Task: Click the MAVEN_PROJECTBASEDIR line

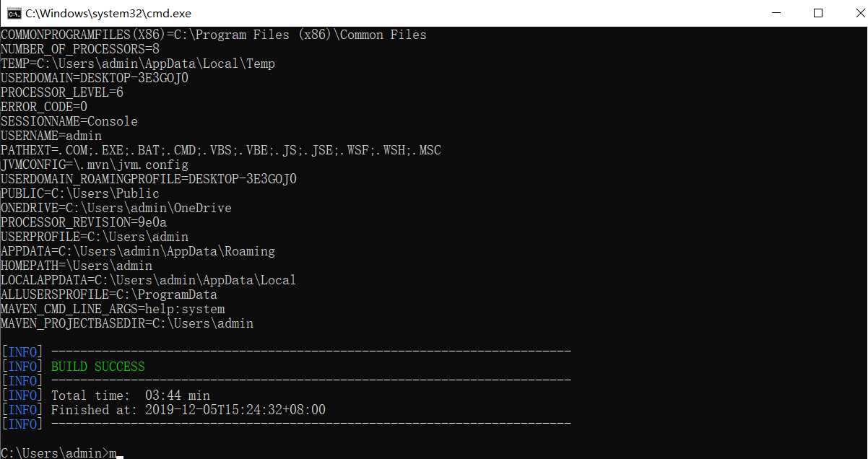Action: tap(127, 323)
